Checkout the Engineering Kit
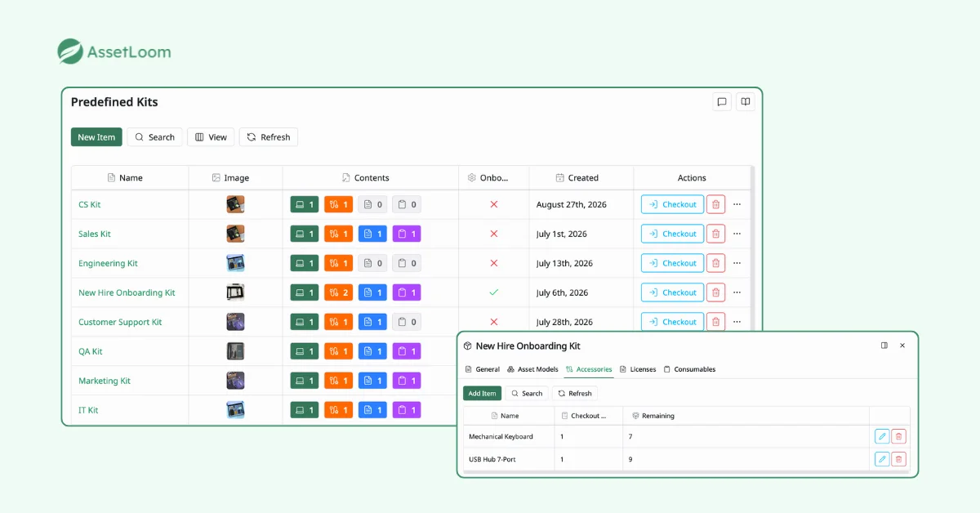This screenshot has height=513, width=980. (672, 263)
